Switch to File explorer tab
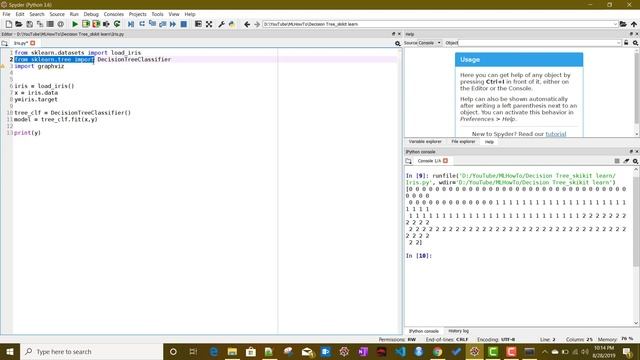Viewport: 640px width, 360px height. click(463, 142)
